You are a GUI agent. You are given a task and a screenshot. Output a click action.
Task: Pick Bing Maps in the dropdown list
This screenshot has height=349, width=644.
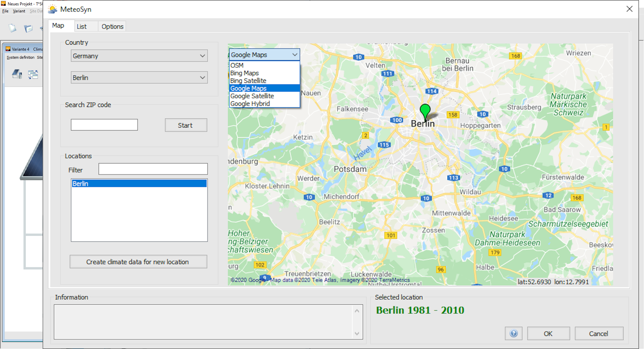[245, 73]
